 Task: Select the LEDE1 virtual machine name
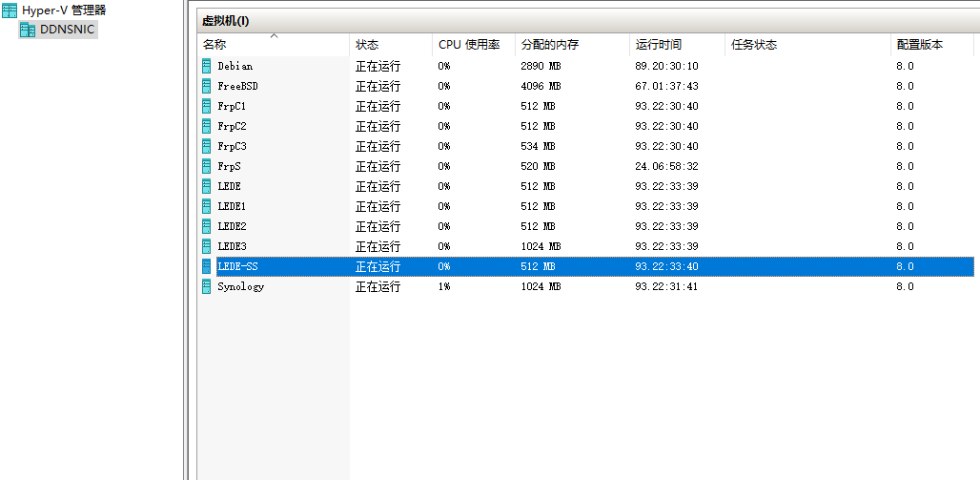pos(232,206)
